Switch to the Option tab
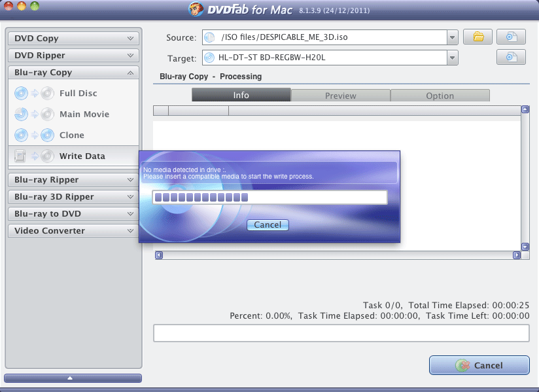Screen dimensions: 539x392 [x=440, y=96]
